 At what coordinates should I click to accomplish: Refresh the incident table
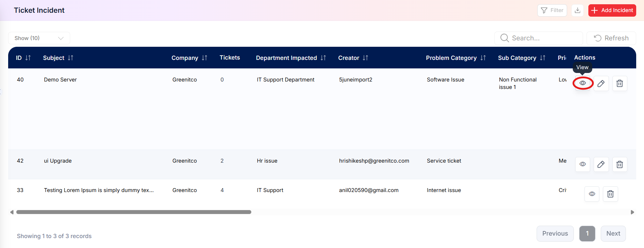tap(611, 38)
